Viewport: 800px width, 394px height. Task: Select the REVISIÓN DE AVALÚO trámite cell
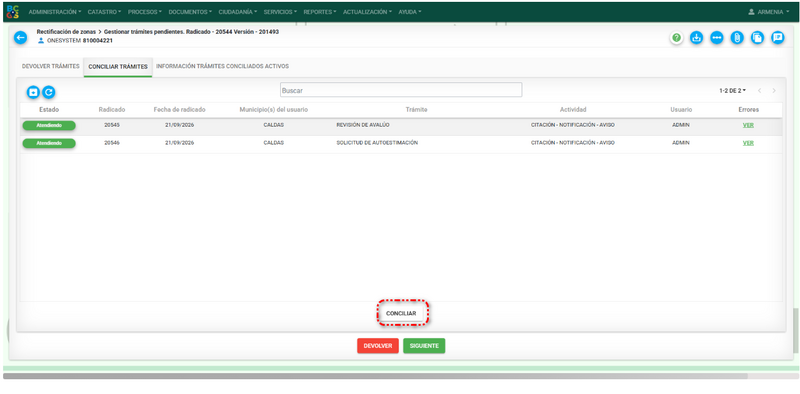point(363,126)
